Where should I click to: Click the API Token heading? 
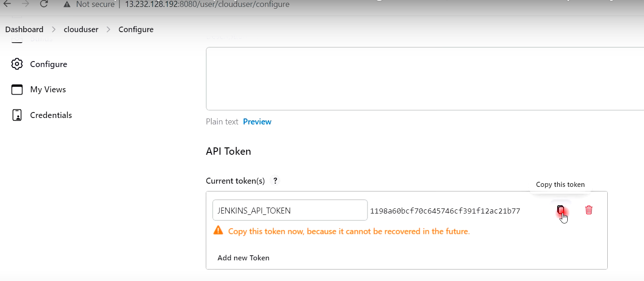coord(228,151)
